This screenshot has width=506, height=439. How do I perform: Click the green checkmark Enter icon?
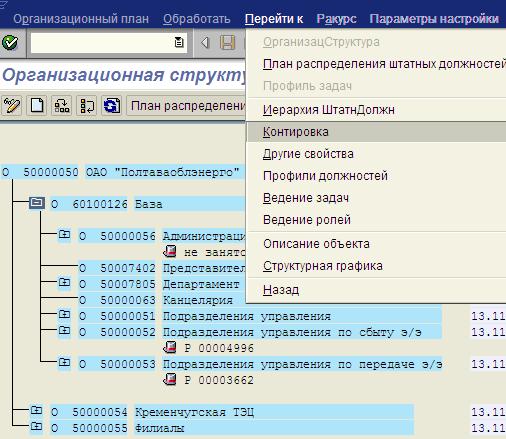(x=10, y=43)
